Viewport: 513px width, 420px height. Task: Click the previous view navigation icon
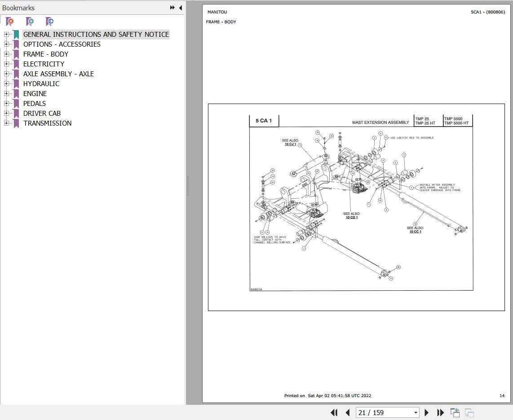click(455, 412)
